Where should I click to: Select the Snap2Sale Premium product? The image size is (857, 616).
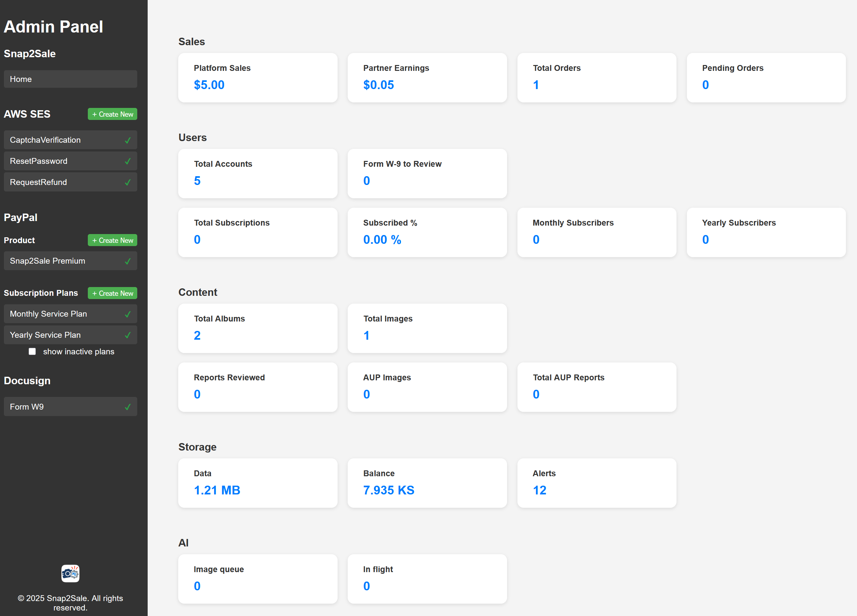70,261
